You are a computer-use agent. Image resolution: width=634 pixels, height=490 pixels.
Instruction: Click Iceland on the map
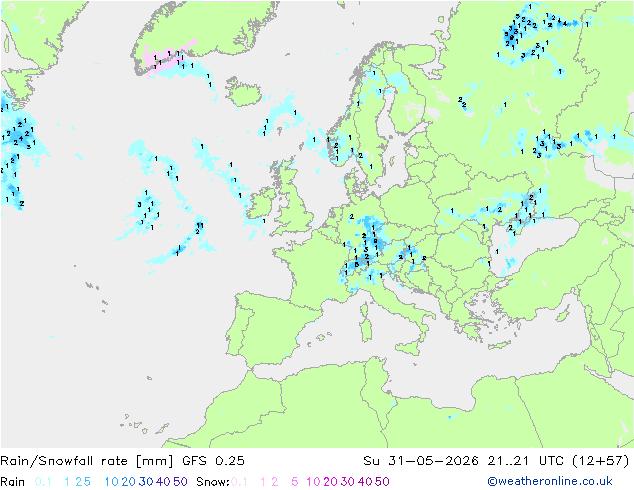coord(244,92)
